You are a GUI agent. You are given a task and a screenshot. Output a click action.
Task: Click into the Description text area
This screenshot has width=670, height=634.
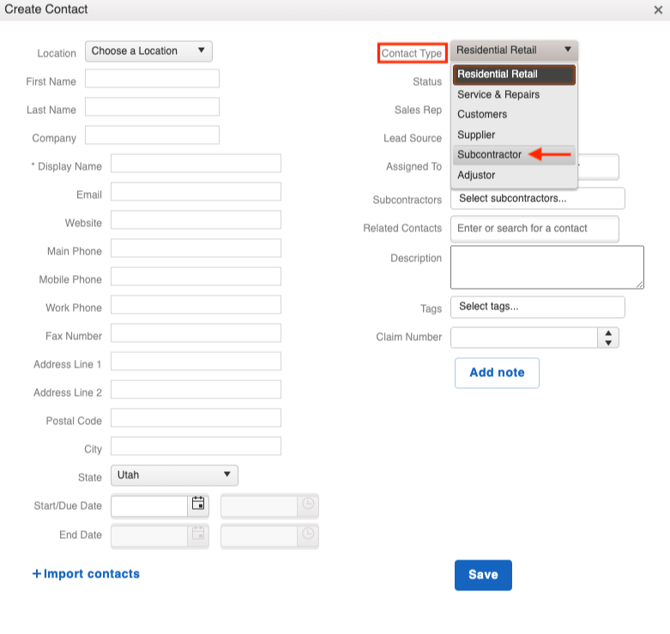point(546,267)
